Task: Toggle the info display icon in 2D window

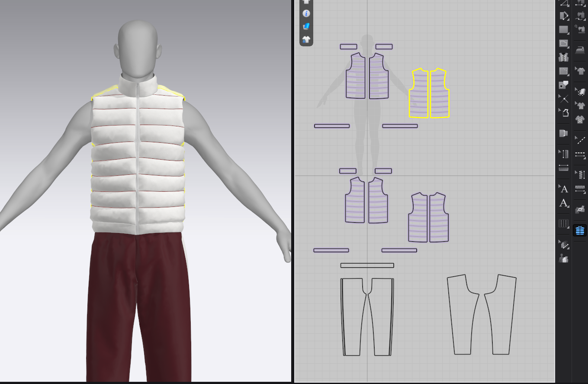Action: point(306,13)
